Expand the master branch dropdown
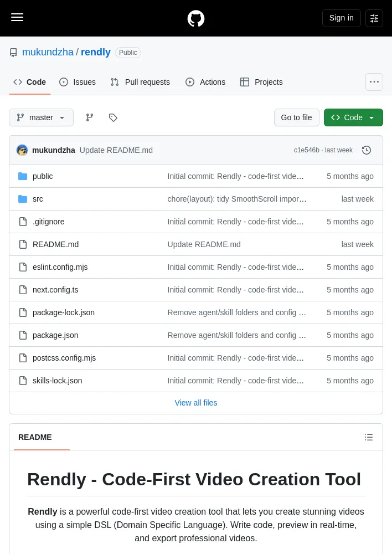The image size is (392, 554). point(42,117)
